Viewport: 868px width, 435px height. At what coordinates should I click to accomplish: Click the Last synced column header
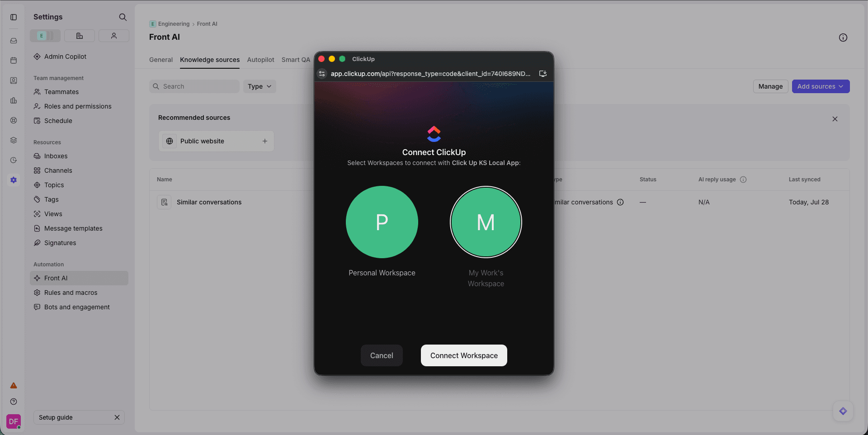click(804, 180)
